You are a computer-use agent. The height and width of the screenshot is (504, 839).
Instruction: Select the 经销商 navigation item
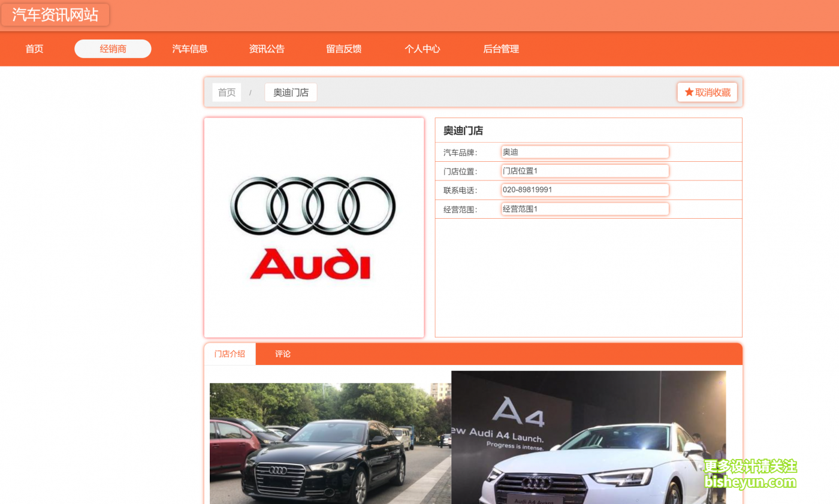pyautogui.click(x=113, y=49)
